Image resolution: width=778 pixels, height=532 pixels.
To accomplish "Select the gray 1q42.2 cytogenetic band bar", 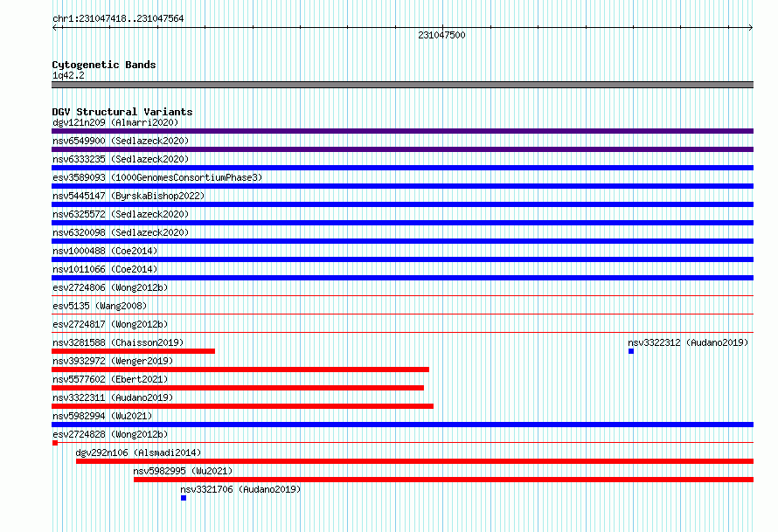I will [x=402, y=85].
